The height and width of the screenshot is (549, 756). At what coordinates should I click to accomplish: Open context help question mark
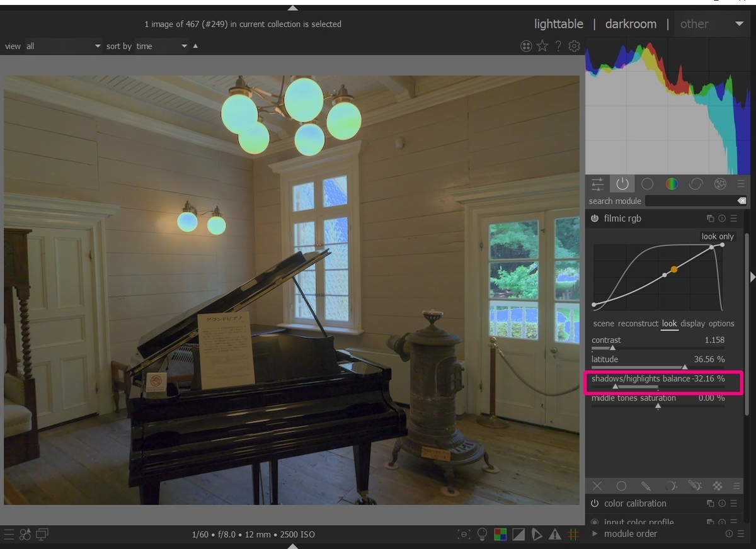tap(558, 46)
